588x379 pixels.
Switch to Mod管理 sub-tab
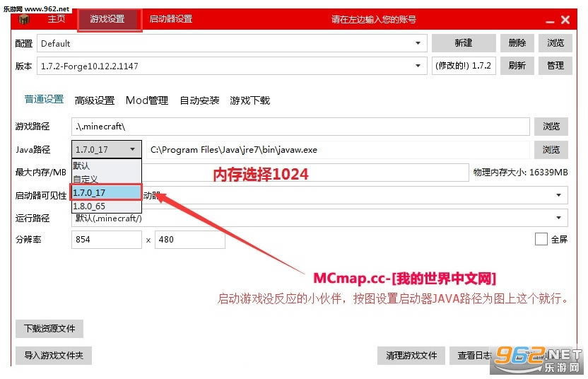[146, 100]
